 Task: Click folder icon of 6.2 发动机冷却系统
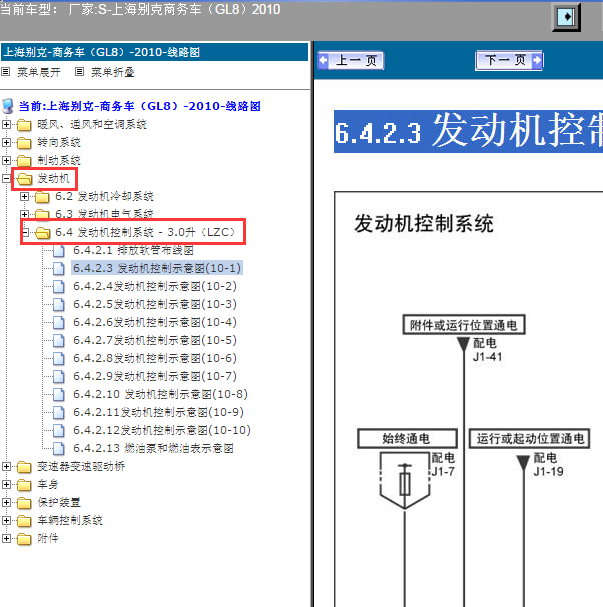[42, 197]
